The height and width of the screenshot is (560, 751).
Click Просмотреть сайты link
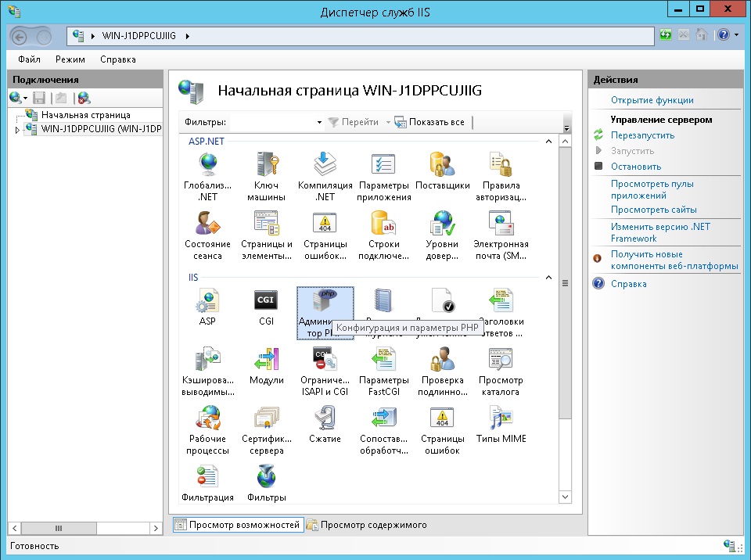pos(653,210)
